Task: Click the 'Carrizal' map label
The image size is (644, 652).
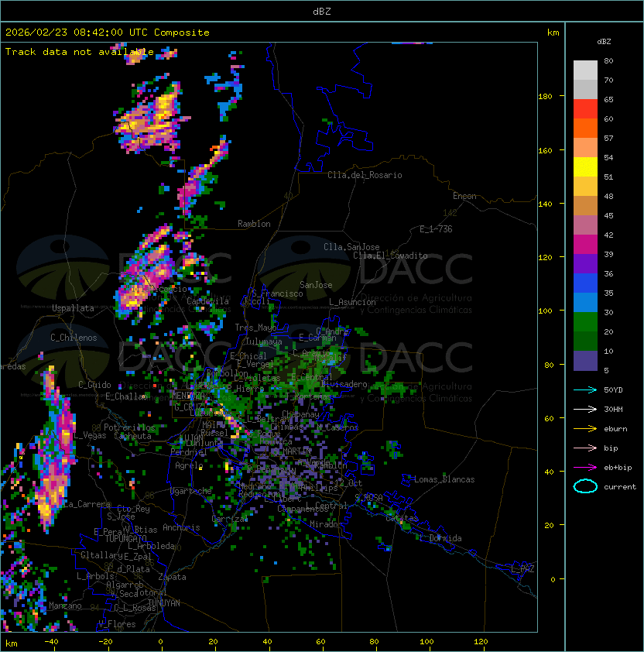Action: tap(230, 519)
